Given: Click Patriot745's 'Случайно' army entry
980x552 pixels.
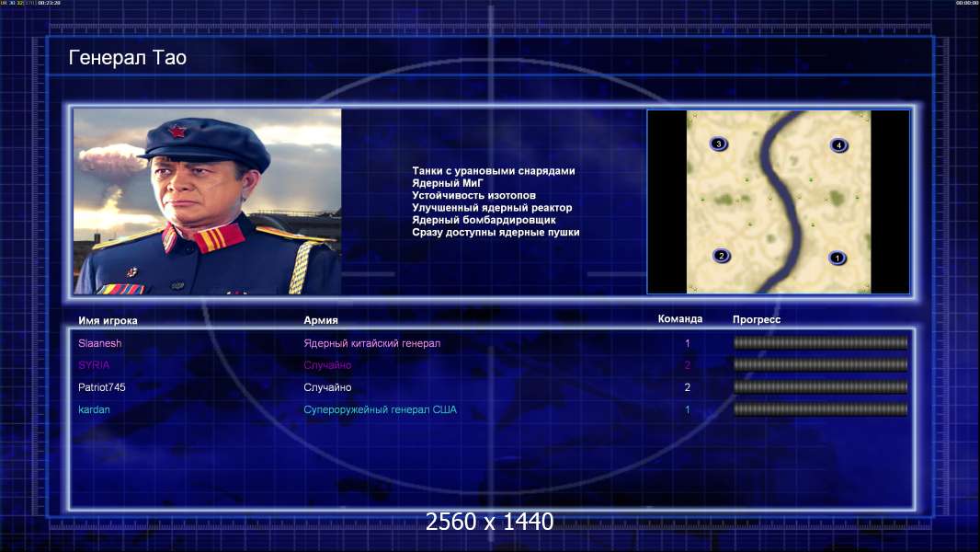Looking at the screenshot, I should coord(327,387).
